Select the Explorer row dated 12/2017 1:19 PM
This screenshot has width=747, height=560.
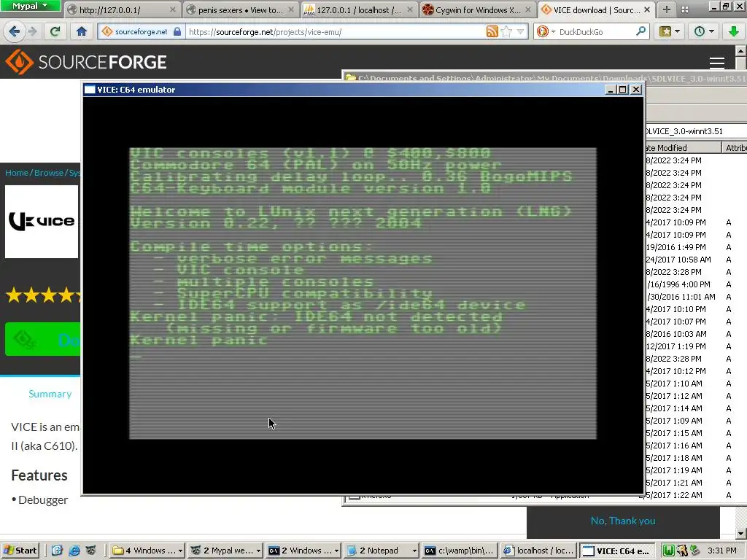click(x=696, y=346)
